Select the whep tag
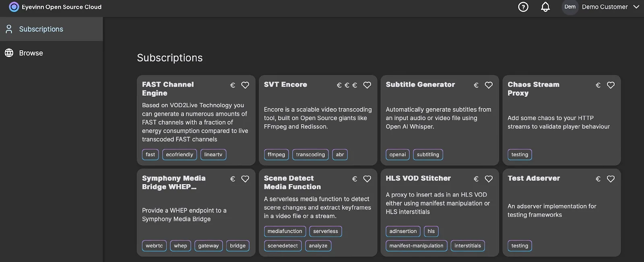 pos(180,246)
